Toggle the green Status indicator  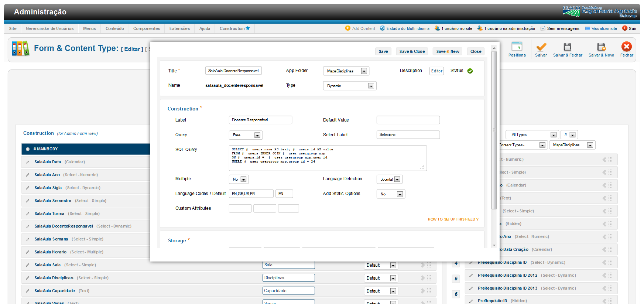[x=470, y=71]
